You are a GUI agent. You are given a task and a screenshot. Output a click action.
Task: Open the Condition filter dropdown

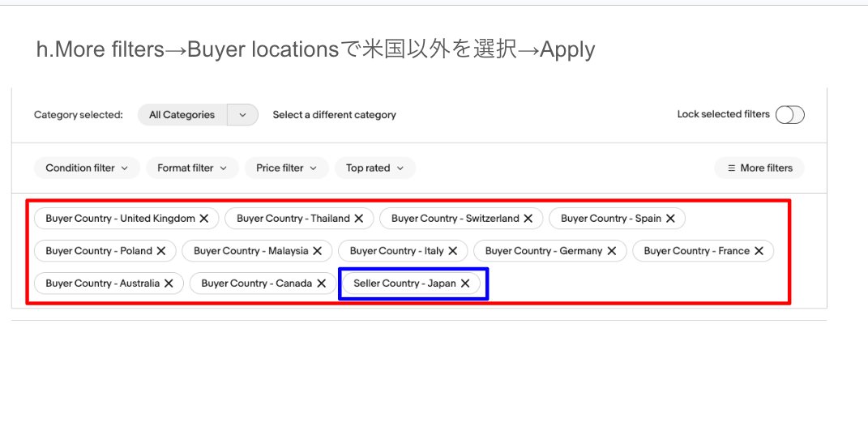[x=87, y=168]
